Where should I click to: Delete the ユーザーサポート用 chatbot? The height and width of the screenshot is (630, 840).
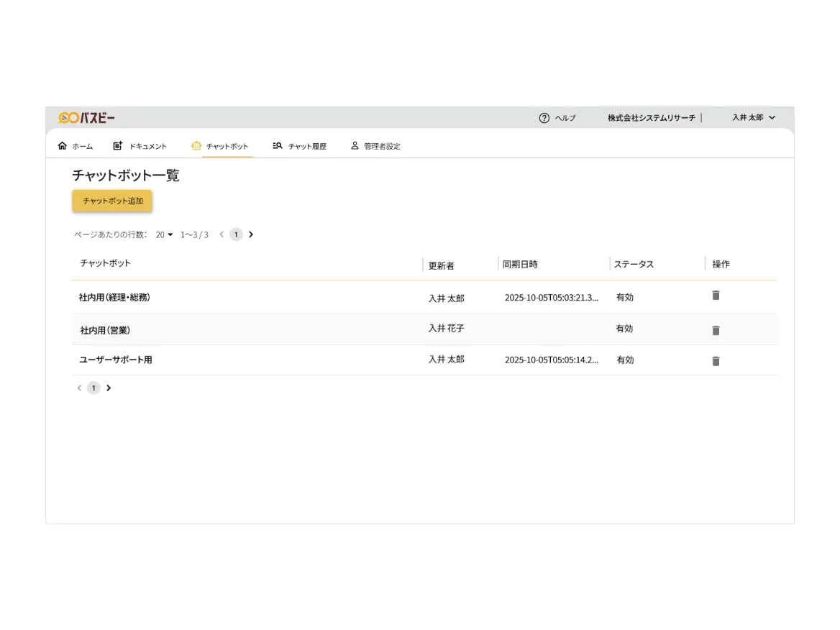pos(716,361)
